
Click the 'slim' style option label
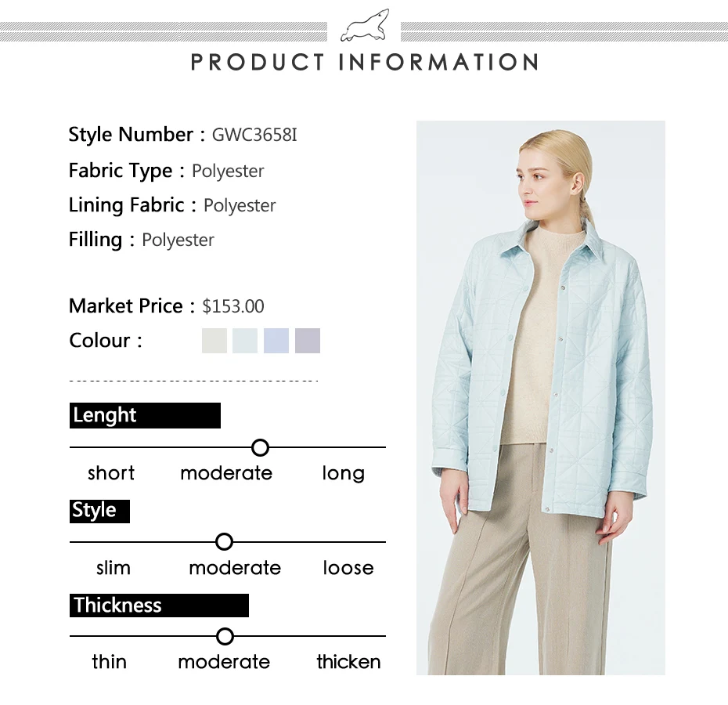(114, 568)
